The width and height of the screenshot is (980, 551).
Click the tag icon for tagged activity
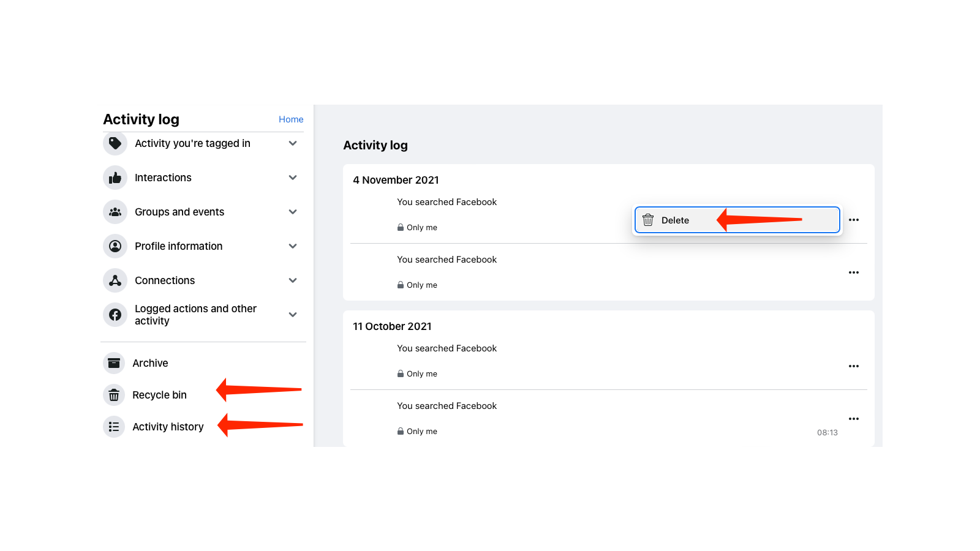click(115, 143)
